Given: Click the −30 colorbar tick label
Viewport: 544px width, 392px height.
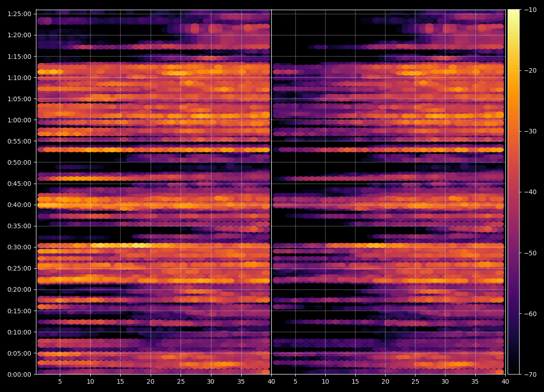Looking at the screenshot, I should pos(530,131).
